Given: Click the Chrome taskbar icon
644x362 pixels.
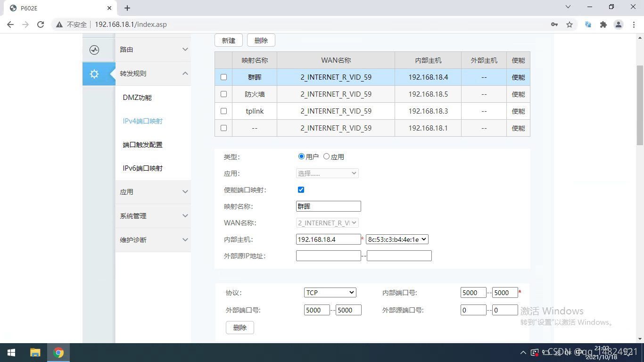Looking at the screenshot, I should pyautogui.click(x=58, y=353).
